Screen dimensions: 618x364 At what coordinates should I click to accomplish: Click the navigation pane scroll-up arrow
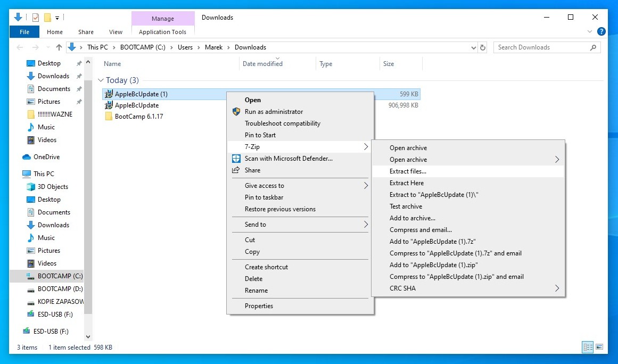[88, 62]
